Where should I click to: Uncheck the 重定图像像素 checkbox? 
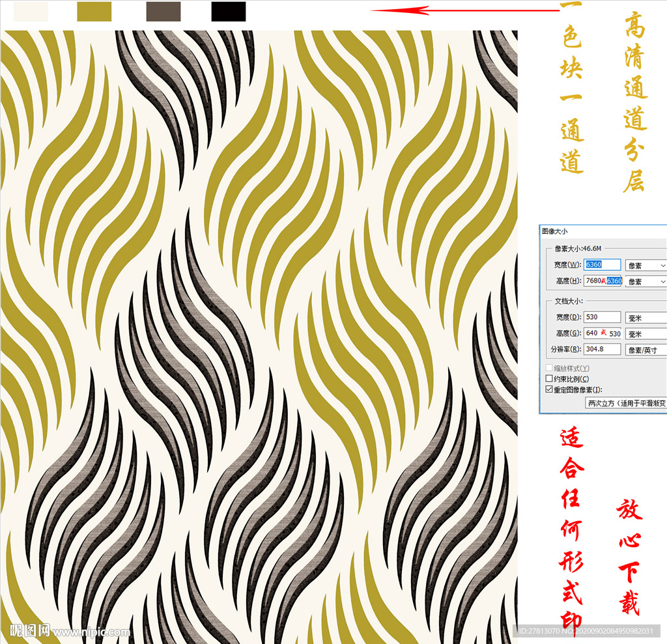549,389
